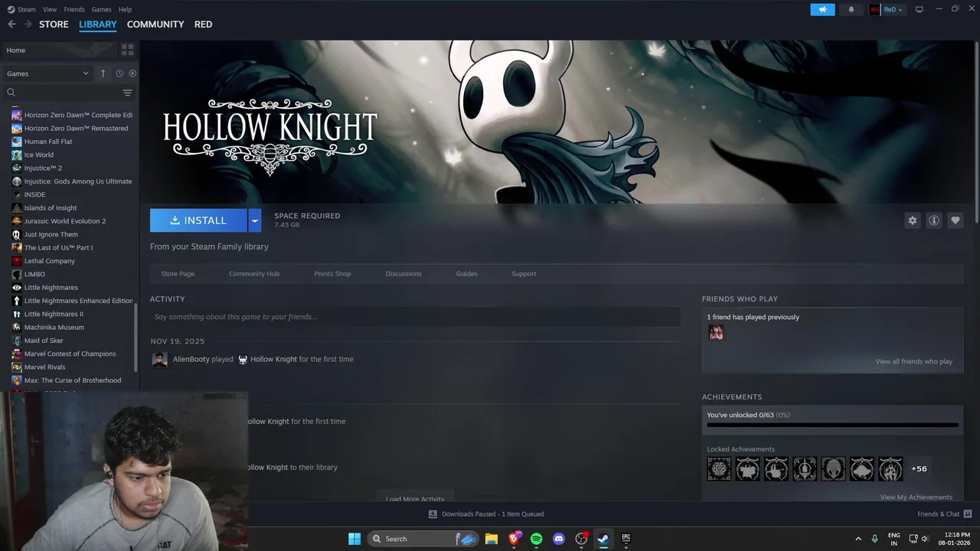Open View My Achievements link
The height and width of the screenshot is (551, 980).
916,497
